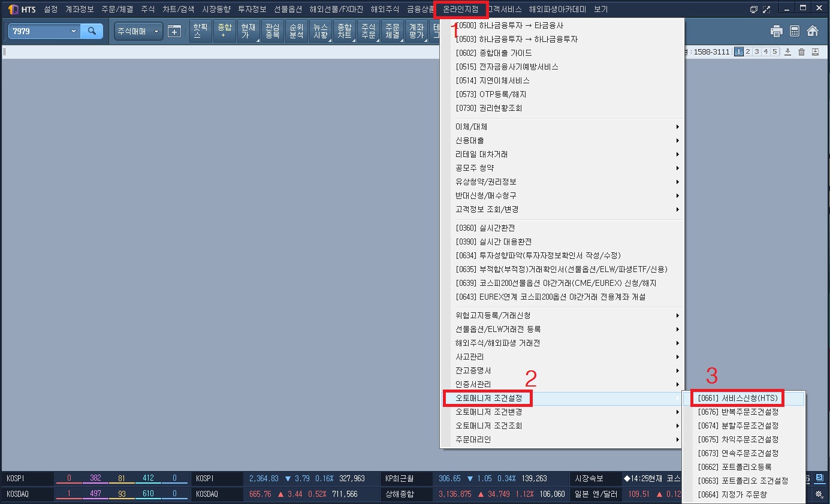Open the calculator icon in the toolbar

pos(795,31)
